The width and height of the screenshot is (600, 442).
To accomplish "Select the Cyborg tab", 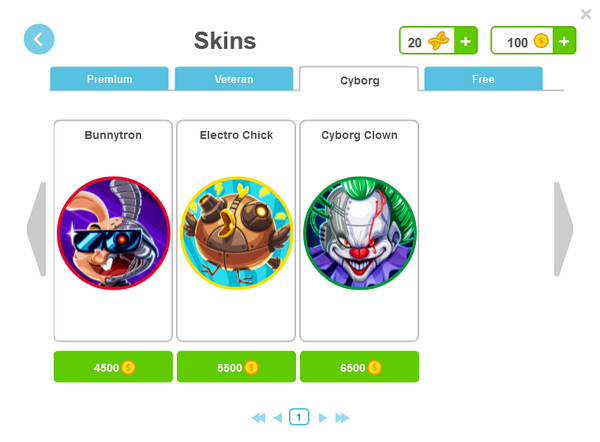I will click(x=359, y=79).
